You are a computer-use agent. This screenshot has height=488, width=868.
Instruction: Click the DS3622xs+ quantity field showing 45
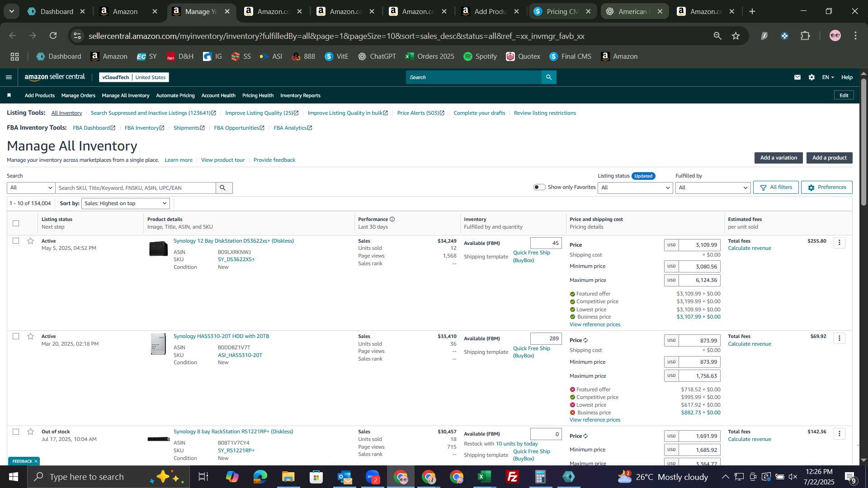[x=546, y=243]
